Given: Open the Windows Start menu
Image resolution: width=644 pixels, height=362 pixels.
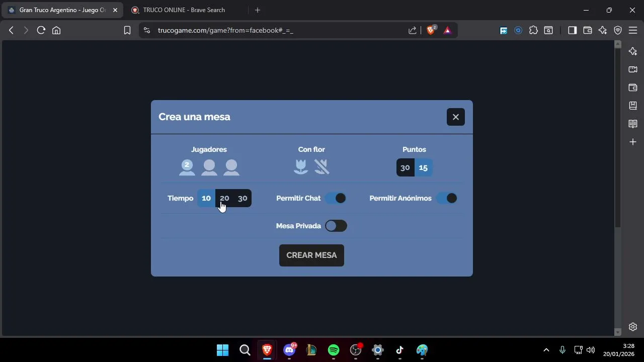Looking at the screenshot, I should pos(222,350).
